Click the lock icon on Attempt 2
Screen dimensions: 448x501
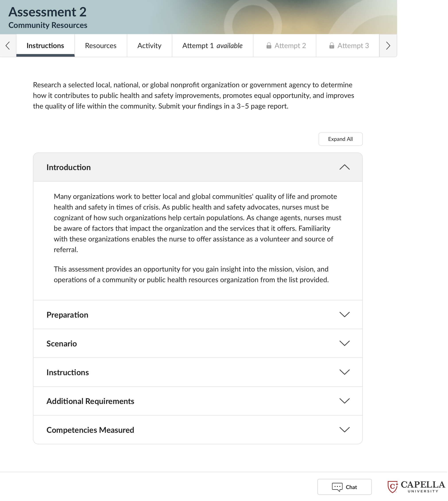click(269, 46)
